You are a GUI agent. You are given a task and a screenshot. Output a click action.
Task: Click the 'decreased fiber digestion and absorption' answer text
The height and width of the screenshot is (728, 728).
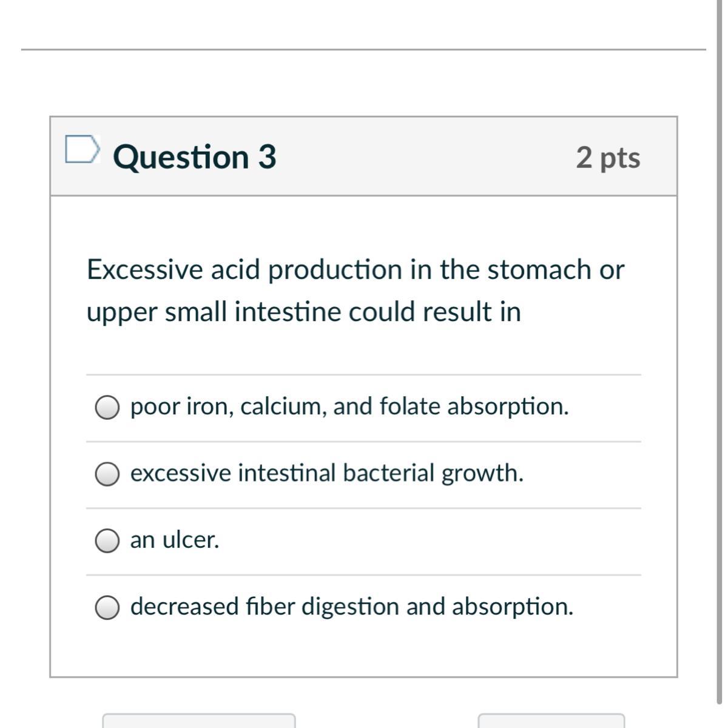(352, 607)
